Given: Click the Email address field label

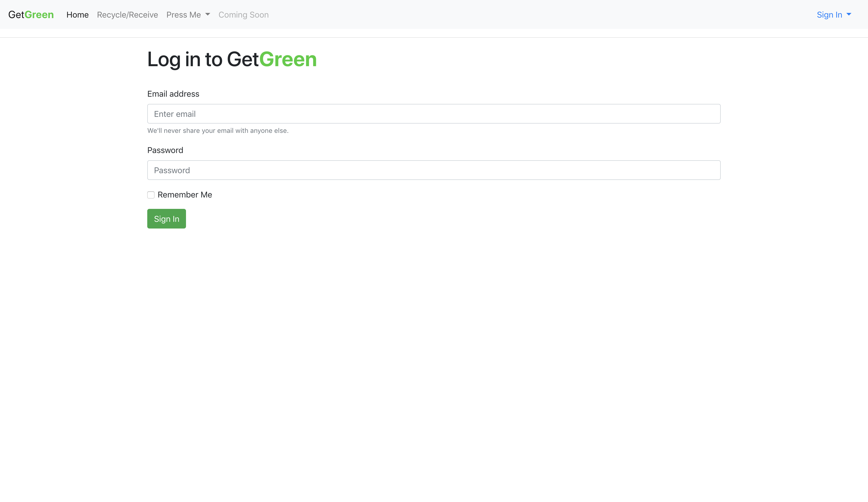Looking at the screenshot, I should (173, 94).
